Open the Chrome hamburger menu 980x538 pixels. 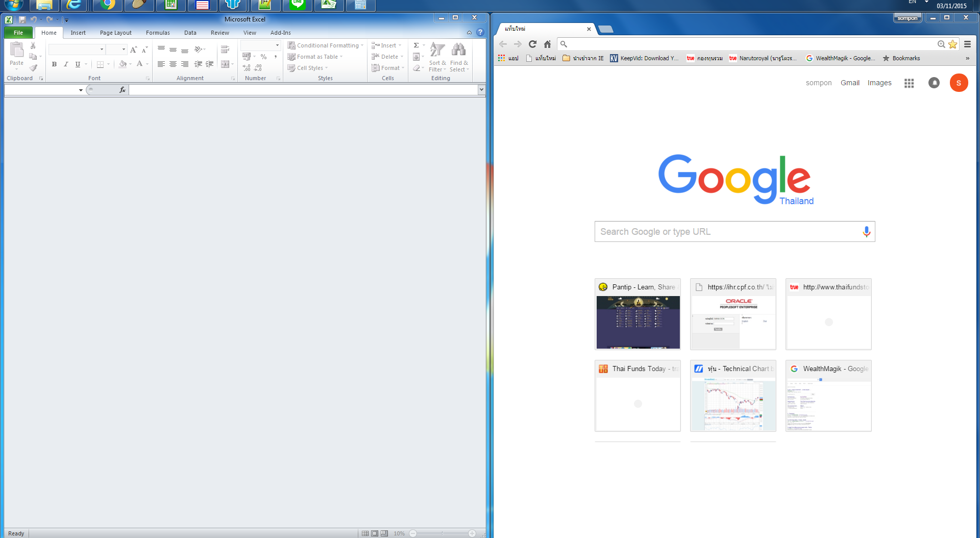coord(967,44)
